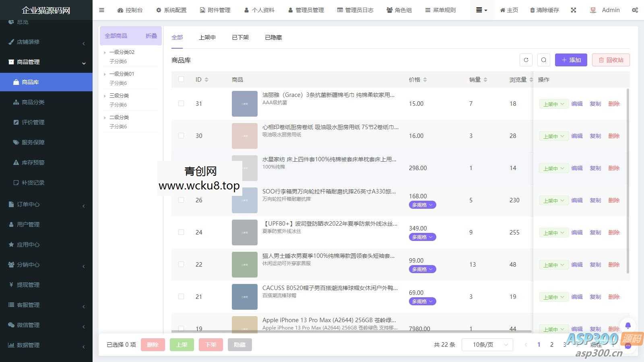Open the search icon in 商品库 panel

pyautogui.click(x=544, y=60)
